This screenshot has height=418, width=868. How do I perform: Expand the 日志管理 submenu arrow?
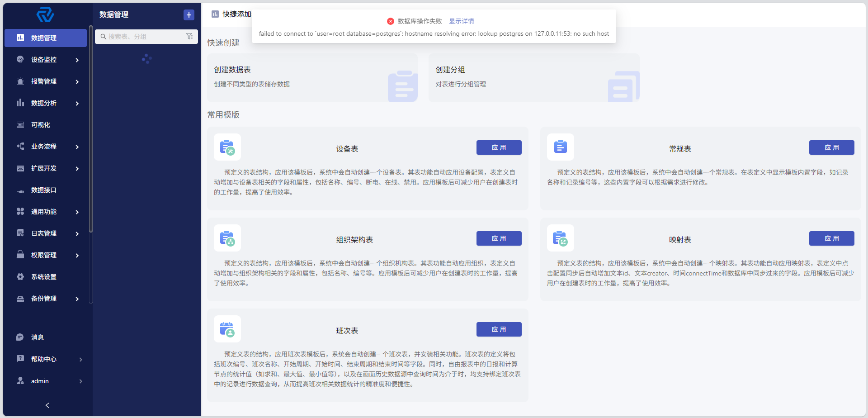pyautogui.click(x=77, y=233)
